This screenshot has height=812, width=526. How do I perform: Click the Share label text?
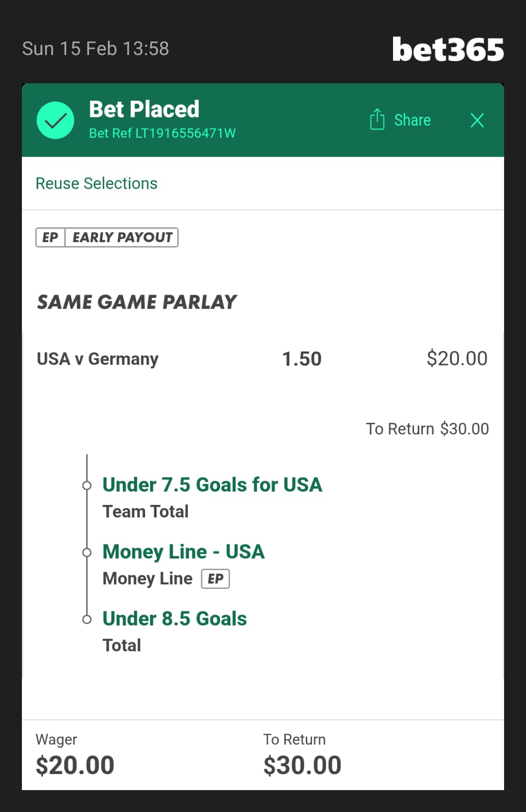412,120
